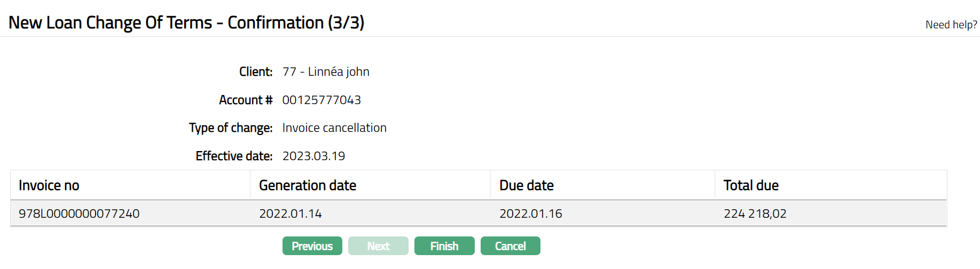Click the Previous button
This screenshot has width=980, height=269.
312,246
